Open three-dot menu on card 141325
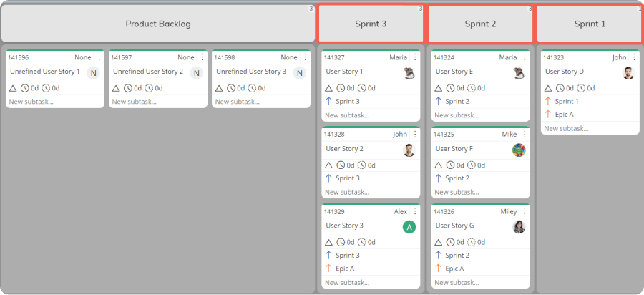Image resolution: width=644 pixels, height=295 pixels. (x=525, y=135)
